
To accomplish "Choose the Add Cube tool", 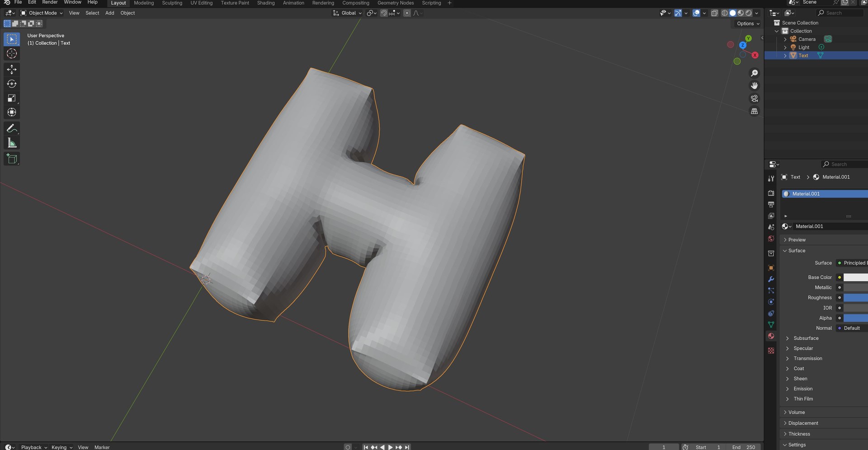I will [x=12, y=159].
